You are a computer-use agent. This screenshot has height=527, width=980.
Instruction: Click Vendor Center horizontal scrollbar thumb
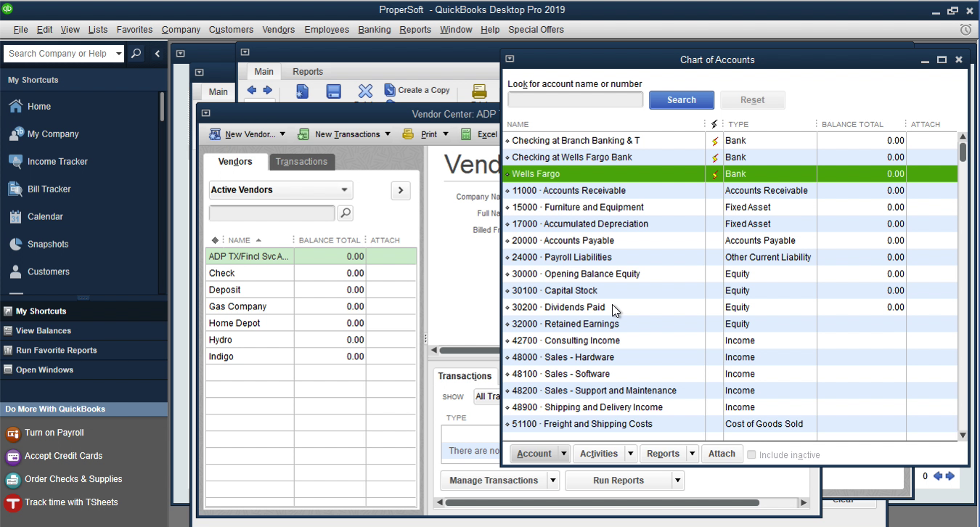point(602,502)
